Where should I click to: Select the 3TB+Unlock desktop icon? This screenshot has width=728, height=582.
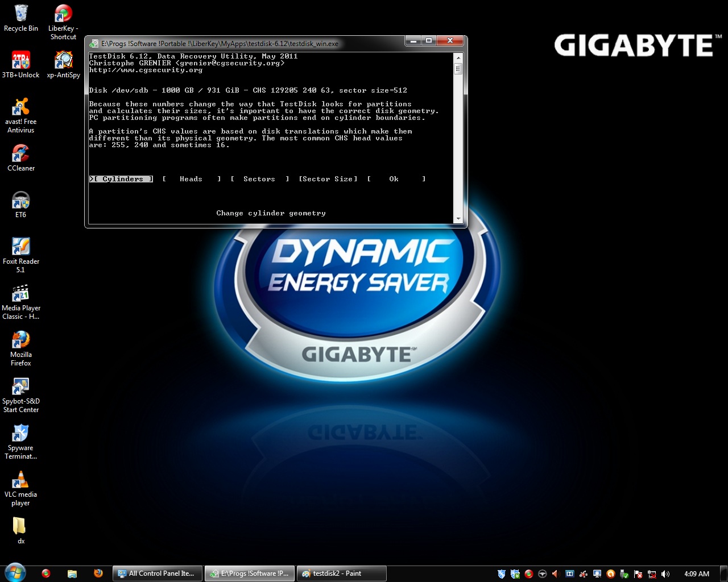click(x=21, y=64)
